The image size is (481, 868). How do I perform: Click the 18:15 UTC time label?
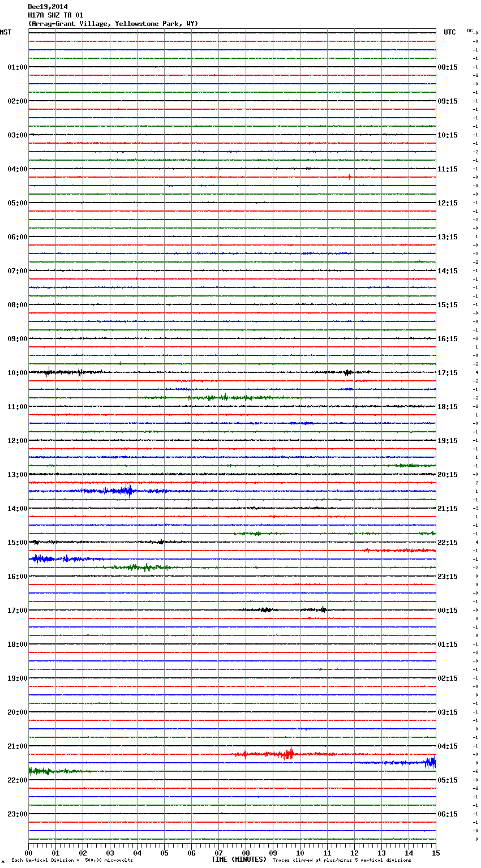pos(448,407)
